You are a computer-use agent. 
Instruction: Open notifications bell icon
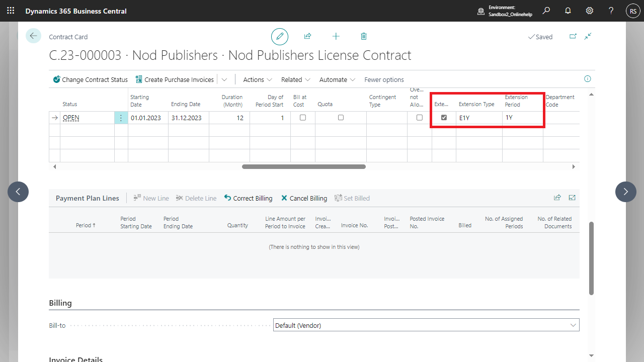tap(568, 11)
